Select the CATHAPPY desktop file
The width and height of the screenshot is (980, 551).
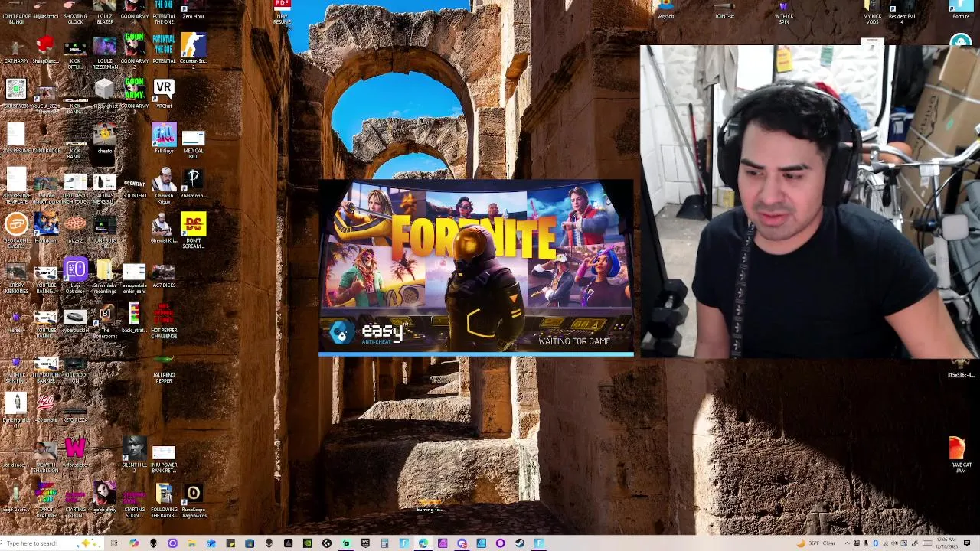(16, 51)
